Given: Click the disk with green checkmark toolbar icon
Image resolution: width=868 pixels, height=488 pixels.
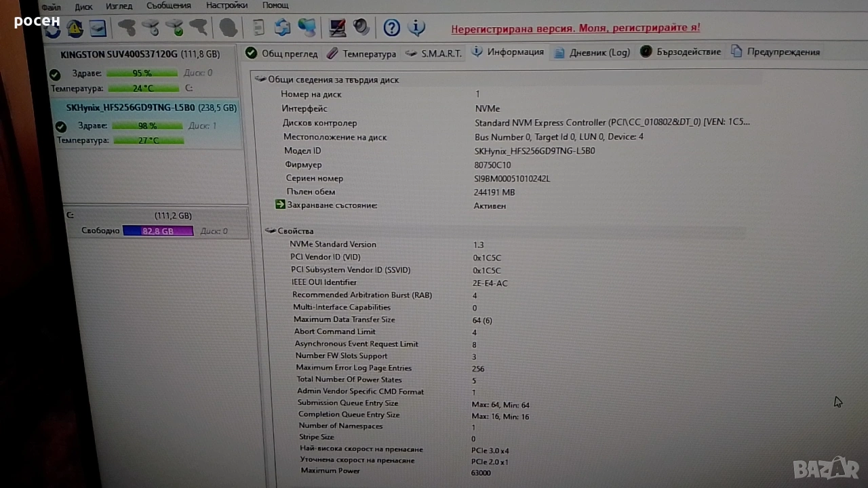Looking at the screenshot, I should click(174, 28).
